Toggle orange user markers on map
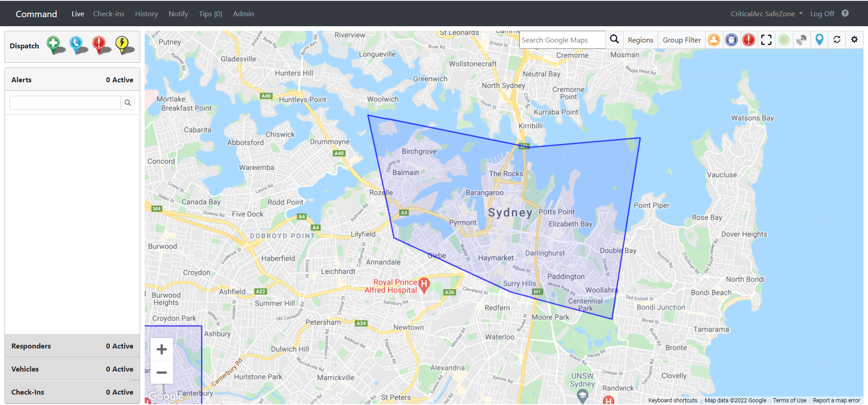Screen dimensions: 868x405 (714, 40)
